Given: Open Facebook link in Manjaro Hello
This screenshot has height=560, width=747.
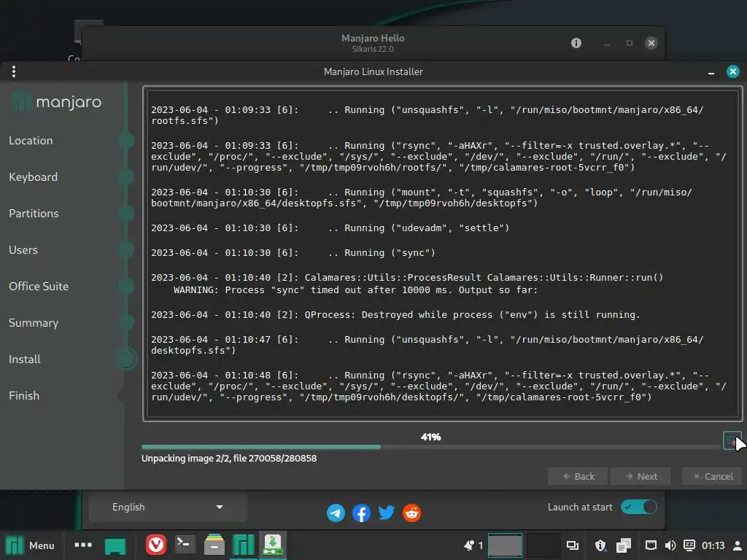Looking at the screenshot, I should (361, 513).
